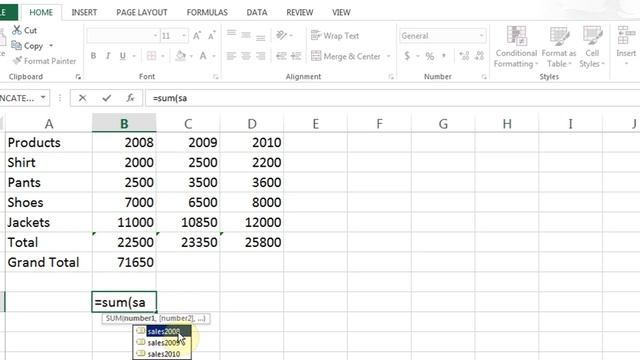
Task: Click Merge & Center button
Action: click(x=346, y=56)
